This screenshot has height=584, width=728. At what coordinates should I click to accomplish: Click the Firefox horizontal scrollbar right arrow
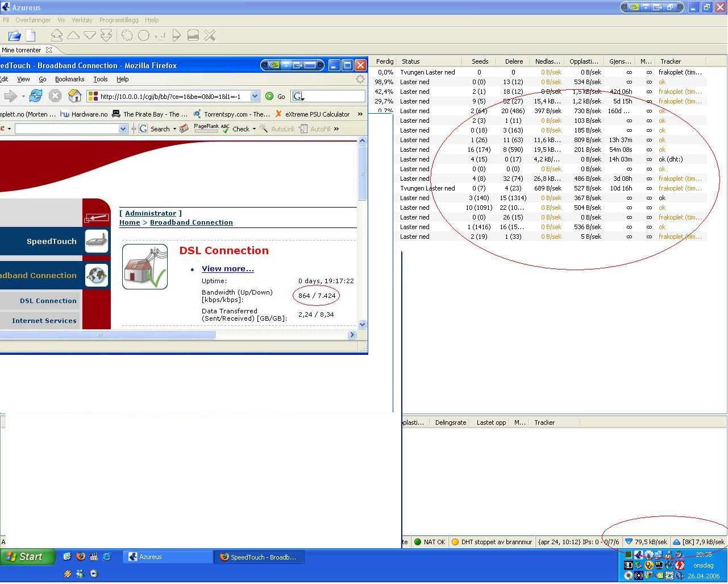(x=352, y=334)
